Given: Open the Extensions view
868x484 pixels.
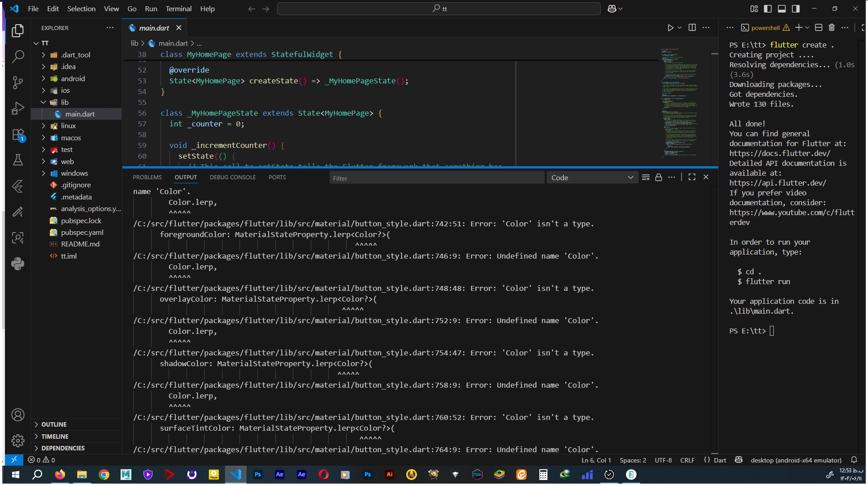Looking at the screenshot, I should click(x=18, y=134).
